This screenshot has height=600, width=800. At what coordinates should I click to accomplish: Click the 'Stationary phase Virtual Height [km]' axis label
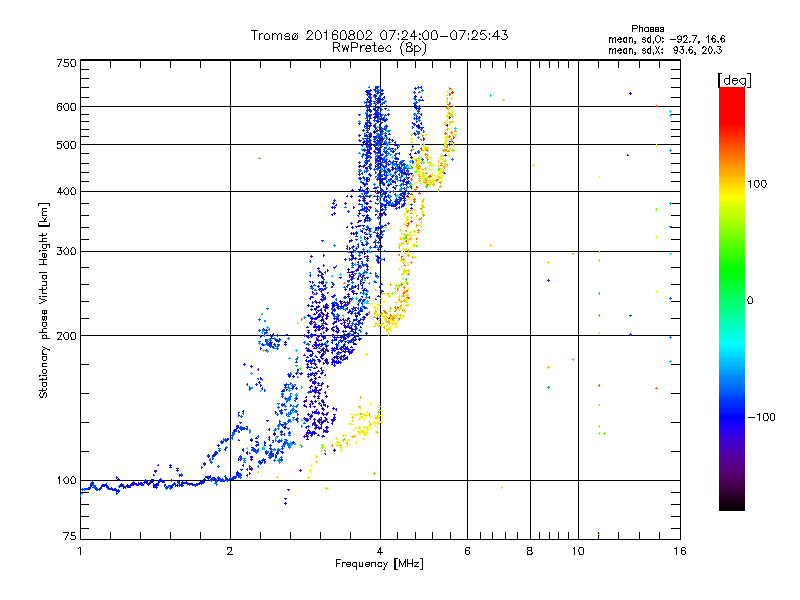[x=43, y=301]
